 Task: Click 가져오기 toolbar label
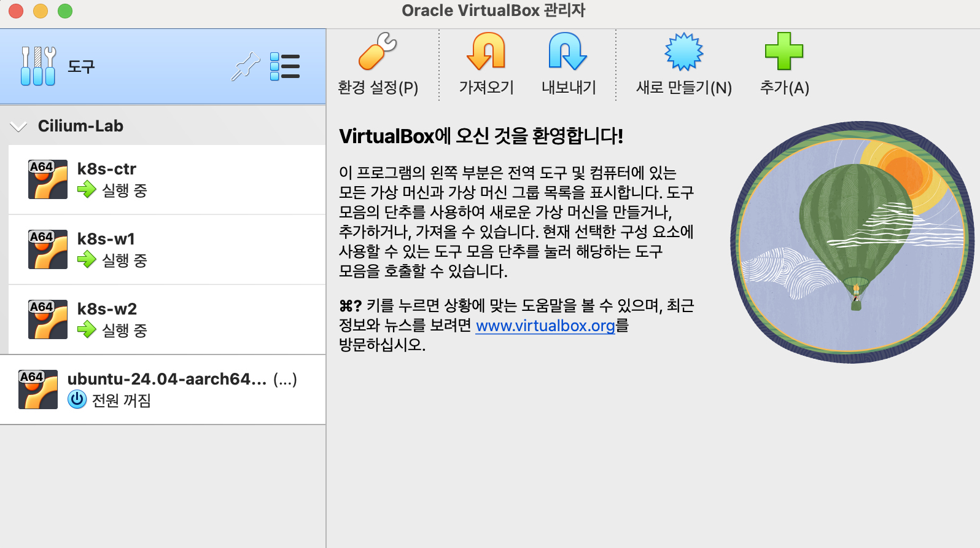tap(486, 87)
